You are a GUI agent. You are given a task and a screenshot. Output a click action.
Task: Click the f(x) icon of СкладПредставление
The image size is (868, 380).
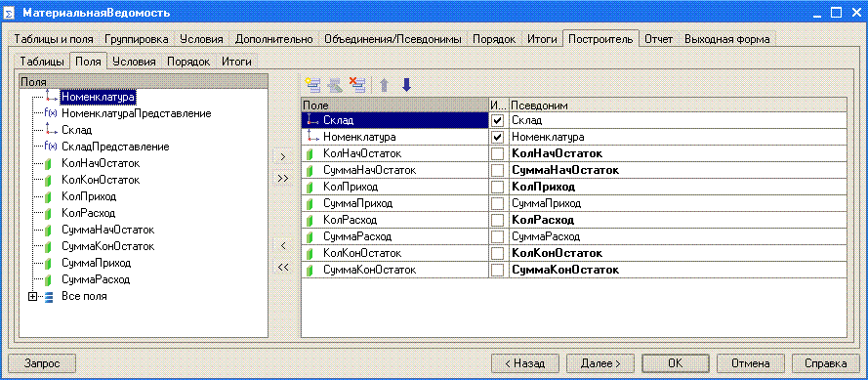pyautogui.click(x=51, y=147)
